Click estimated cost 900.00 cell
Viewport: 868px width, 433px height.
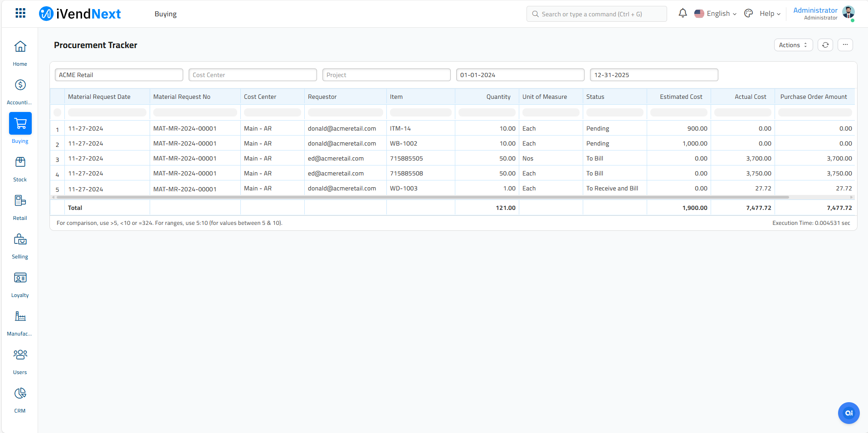[x=679, y=128]
